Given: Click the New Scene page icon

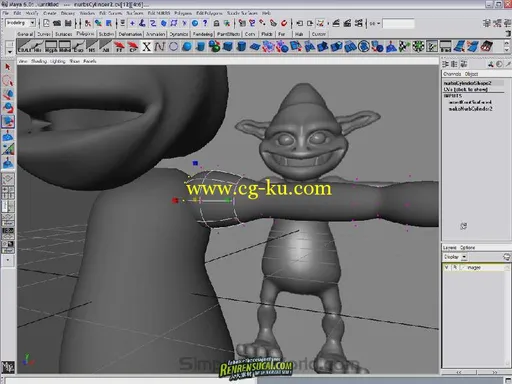Looking at the screenshot, I should [46, 23].
